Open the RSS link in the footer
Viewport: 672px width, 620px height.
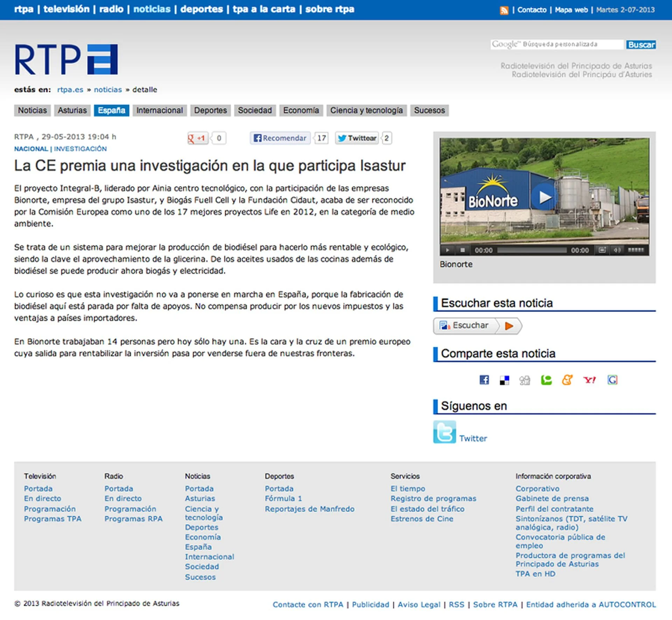pos(456,605)
